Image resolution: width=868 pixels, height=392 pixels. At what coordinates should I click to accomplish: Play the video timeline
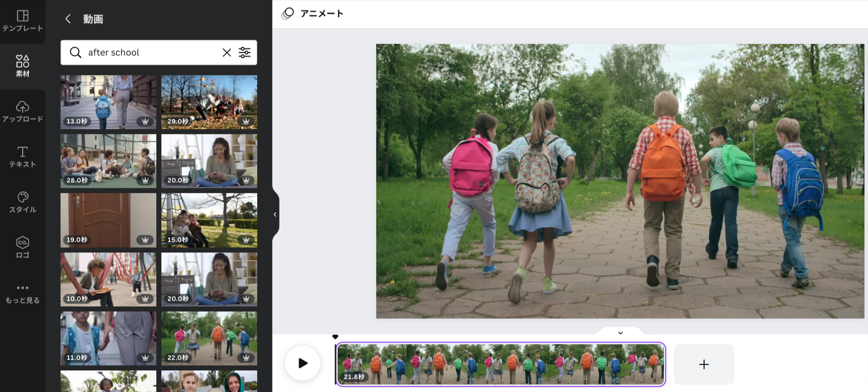click(303, 363)
